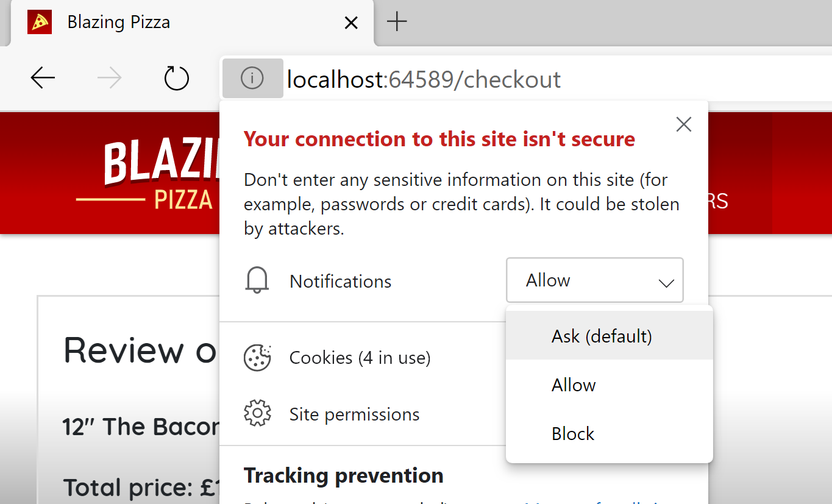Close the Blazing Pizza tab
The height and width of the screenshot is (504, 832).
(x=350, y=22)
